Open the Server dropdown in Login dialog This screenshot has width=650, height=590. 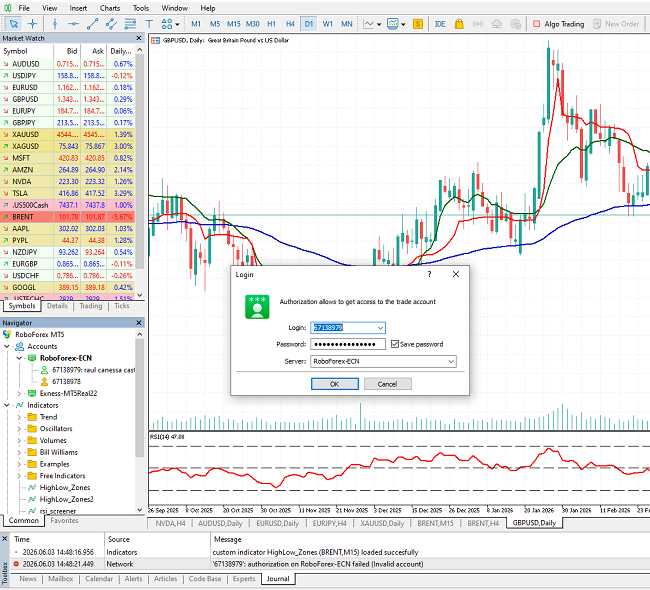(x=451, y=362)
